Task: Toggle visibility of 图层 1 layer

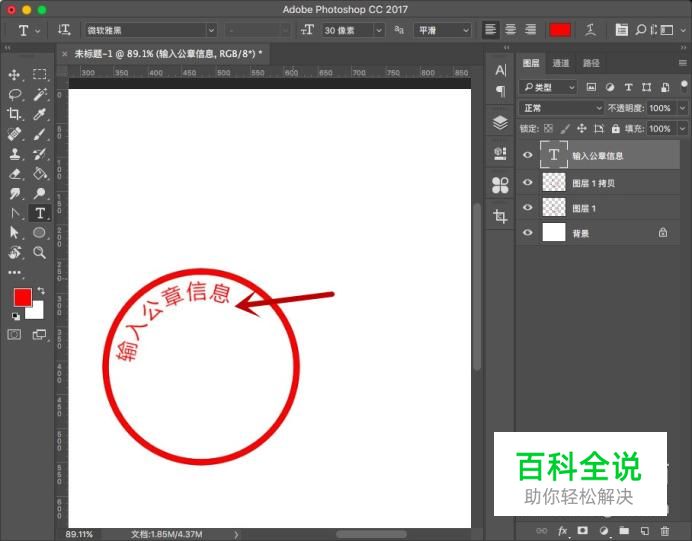Action: [x=527, y=207]
